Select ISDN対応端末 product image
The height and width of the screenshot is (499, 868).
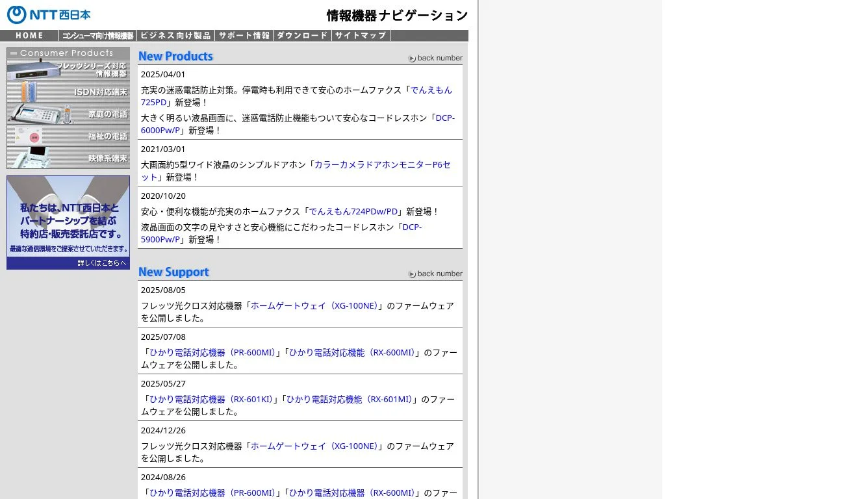(x=68, y=92)
